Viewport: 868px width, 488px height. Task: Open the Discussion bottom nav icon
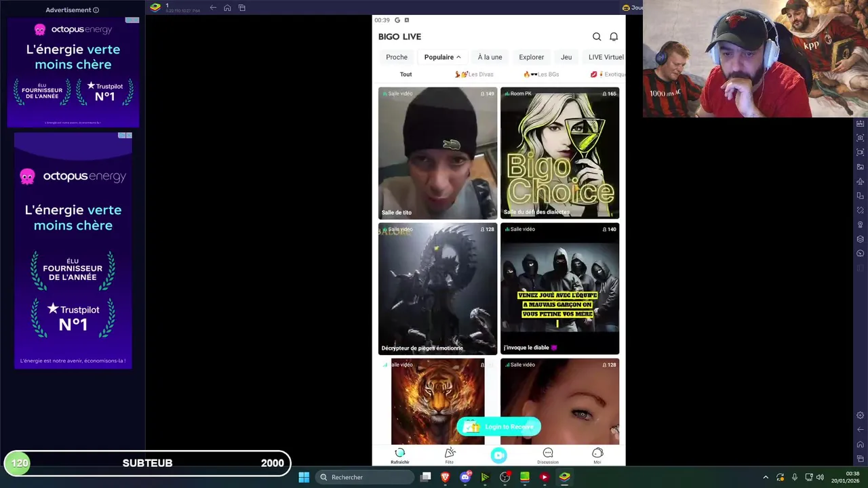548,455
